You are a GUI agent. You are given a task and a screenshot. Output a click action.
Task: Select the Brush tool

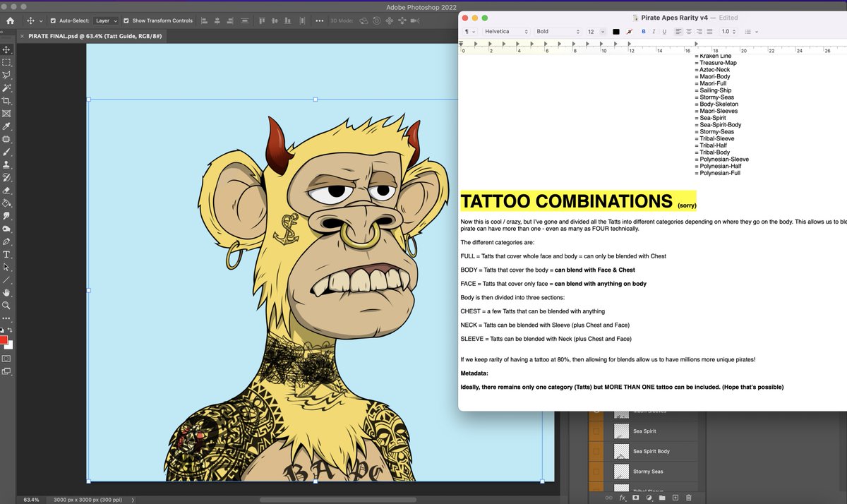[7, 151]
